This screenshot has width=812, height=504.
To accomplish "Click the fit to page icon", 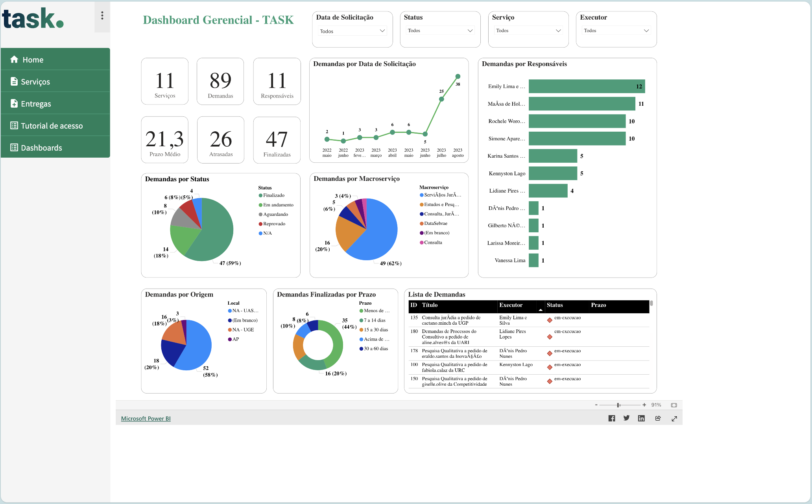I will pos(674,405).
